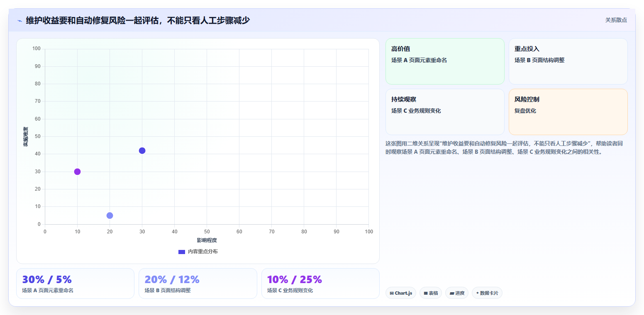Screen dimensions: 644x315
Task: Click the lightning bolt icon beside the title
Action: pos(20,21)
